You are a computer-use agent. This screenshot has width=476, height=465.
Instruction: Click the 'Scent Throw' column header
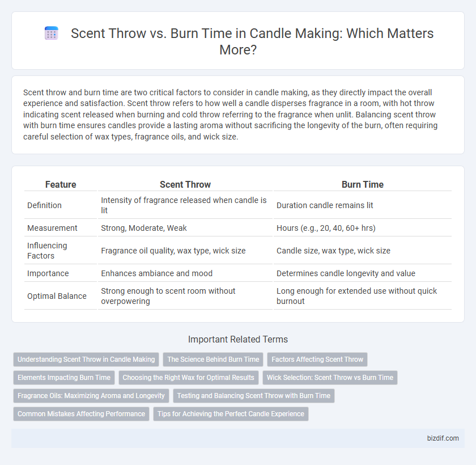(185, 184)
